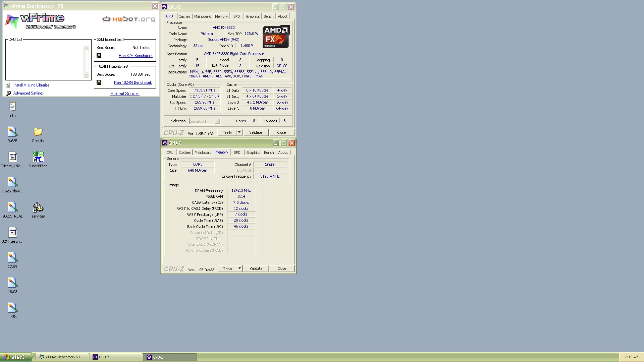644x362 pixels.
Task: Click Run 1024M Benchmark link
Action: 133,82
